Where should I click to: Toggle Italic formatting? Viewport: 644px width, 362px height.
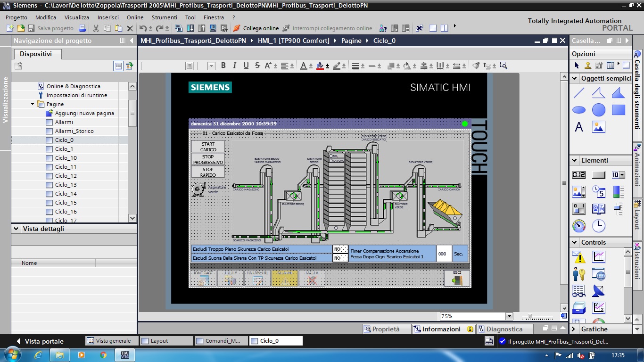235,66
